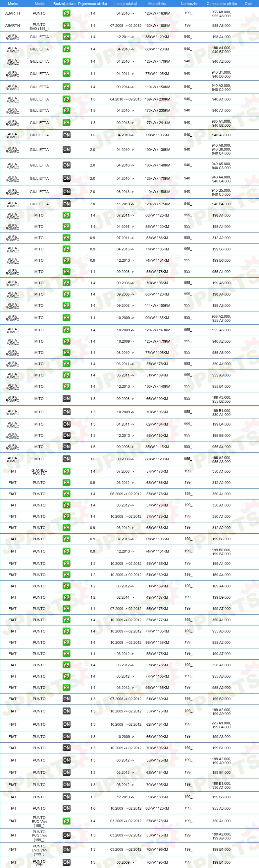Viewport: 259px width, 868px height.
Task: Click the petrol icon in the MiTo 74kW / 101KM row
Action: click(66, 260)
